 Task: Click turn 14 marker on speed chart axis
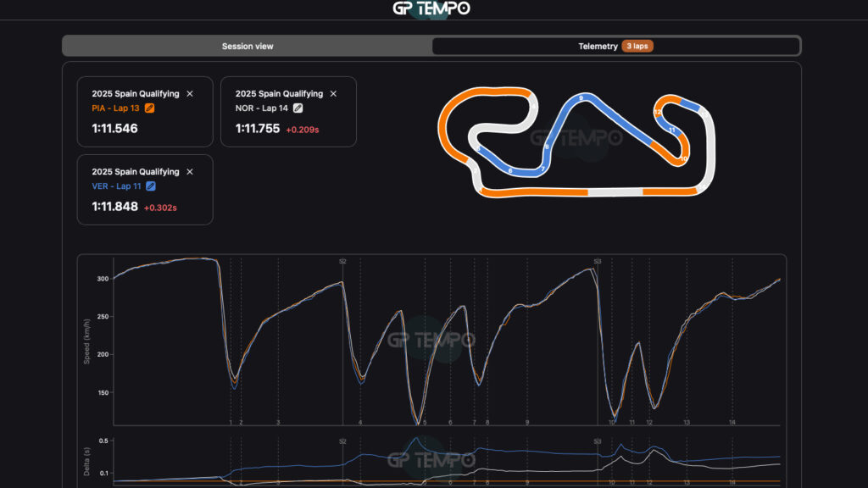[x=732, y=422]
